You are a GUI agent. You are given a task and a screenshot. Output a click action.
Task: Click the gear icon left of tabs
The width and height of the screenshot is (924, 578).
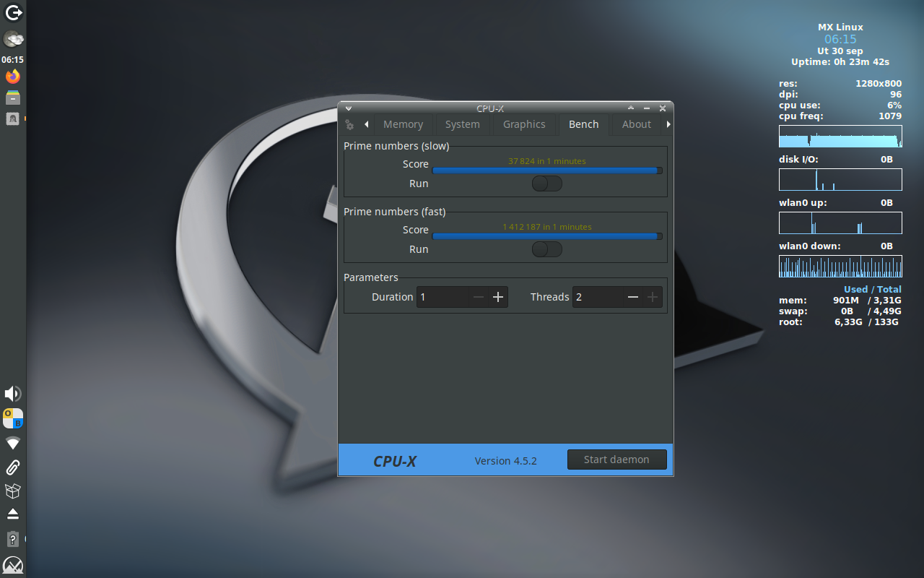coord(349,124)
